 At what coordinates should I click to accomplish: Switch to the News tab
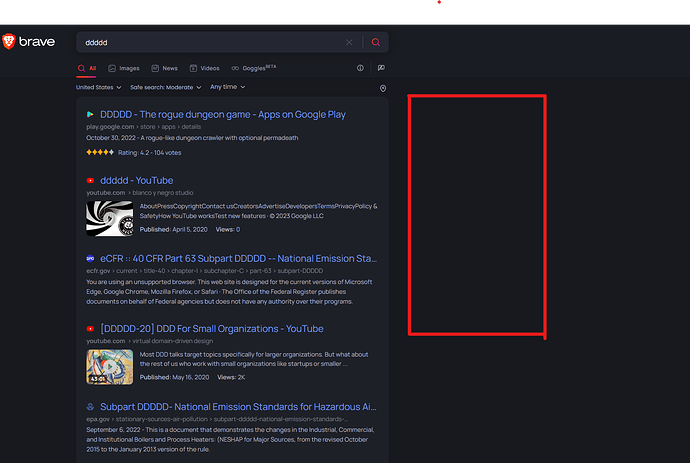click(x=165, y=68)
